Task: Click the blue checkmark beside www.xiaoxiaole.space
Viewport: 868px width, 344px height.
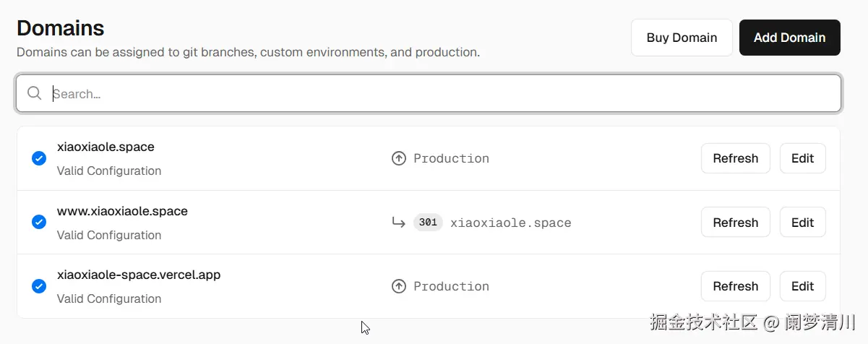Action: [39, 223]
